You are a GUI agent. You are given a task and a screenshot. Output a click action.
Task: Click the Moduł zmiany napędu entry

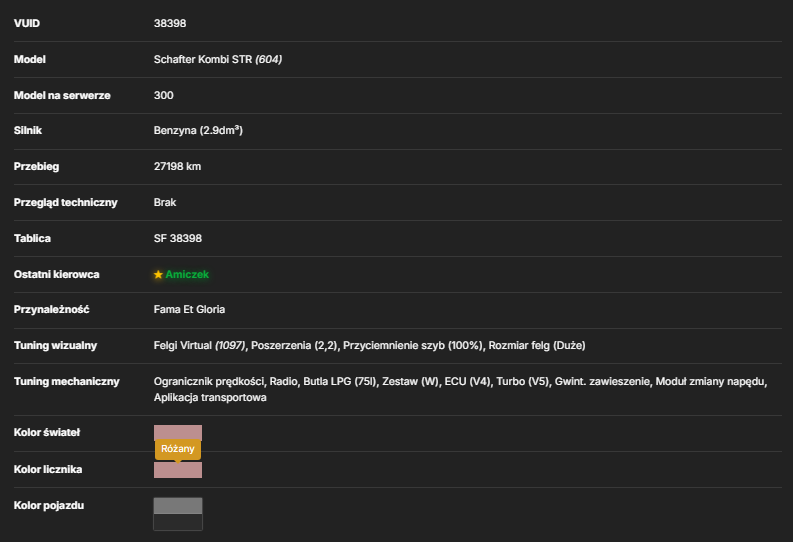(711, 381)
